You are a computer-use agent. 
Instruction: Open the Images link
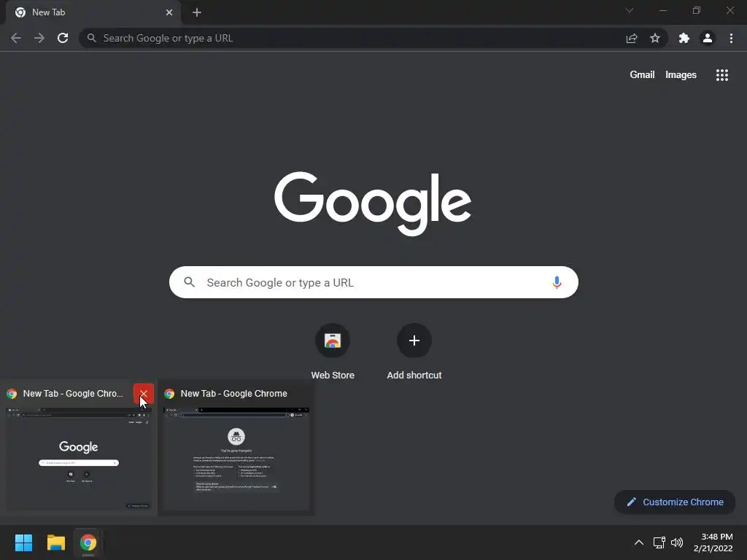(681, 75)
